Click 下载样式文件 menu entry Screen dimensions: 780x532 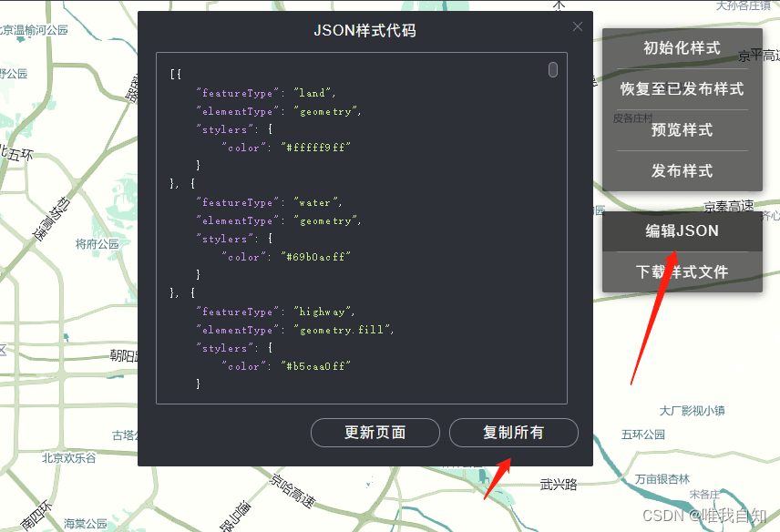tap(682, 271)
